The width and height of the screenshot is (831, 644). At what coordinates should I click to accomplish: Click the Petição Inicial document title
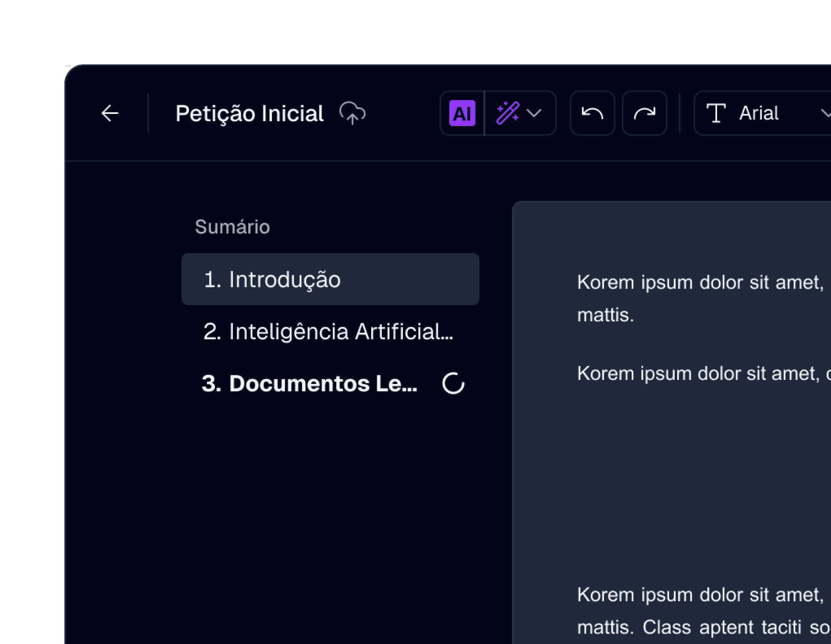(x=249, y=113)
